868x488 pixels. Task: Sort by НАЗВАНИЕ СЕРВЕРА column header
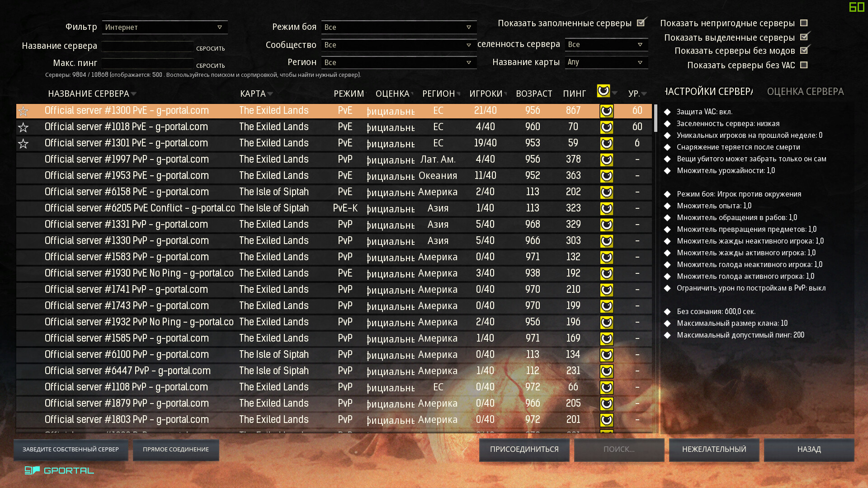pyautogui.click(x=92, y=94)
